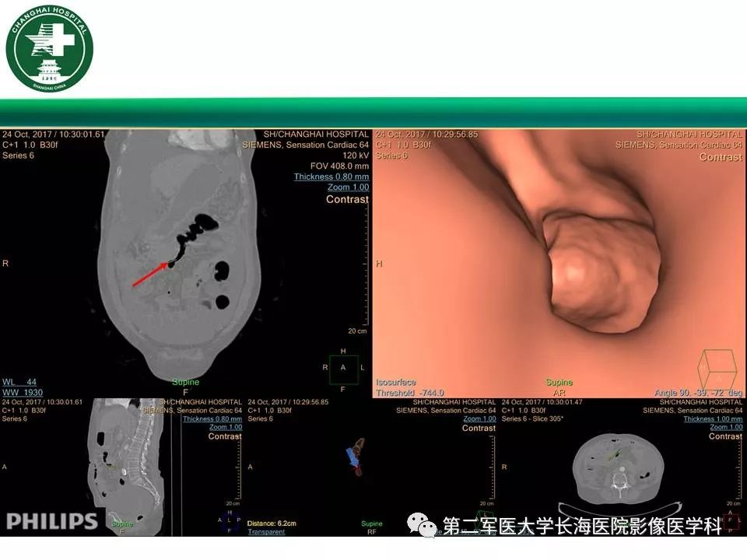Click Contrast label in endoluminal 3D view
Viewport: 747px width, 560px height.
tap(721, 157)
